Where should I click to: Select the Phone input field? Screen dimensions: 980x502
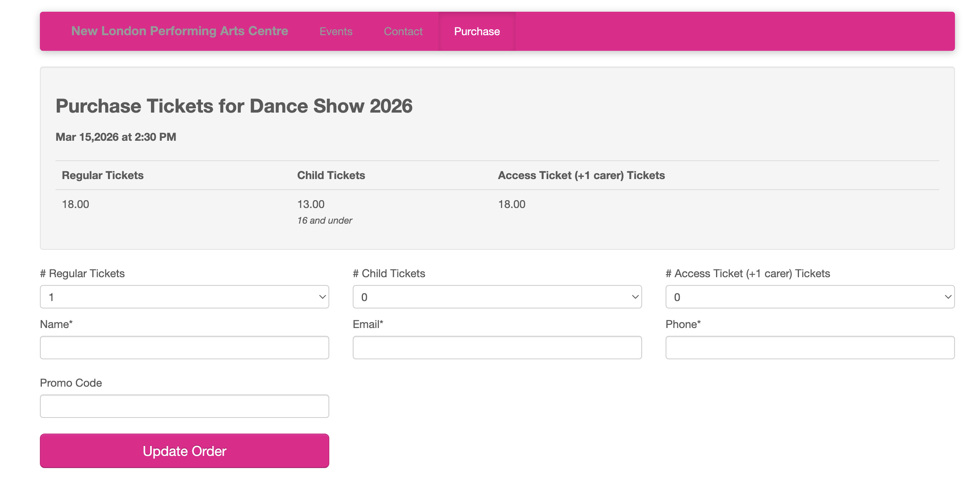click(x=810, y=348)
